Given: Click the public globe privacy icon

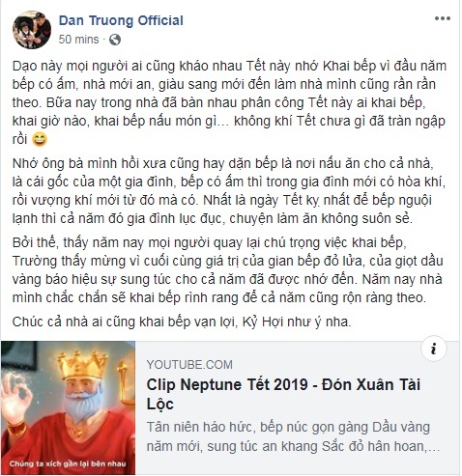Looking at the screenshot, I should 115,40.
